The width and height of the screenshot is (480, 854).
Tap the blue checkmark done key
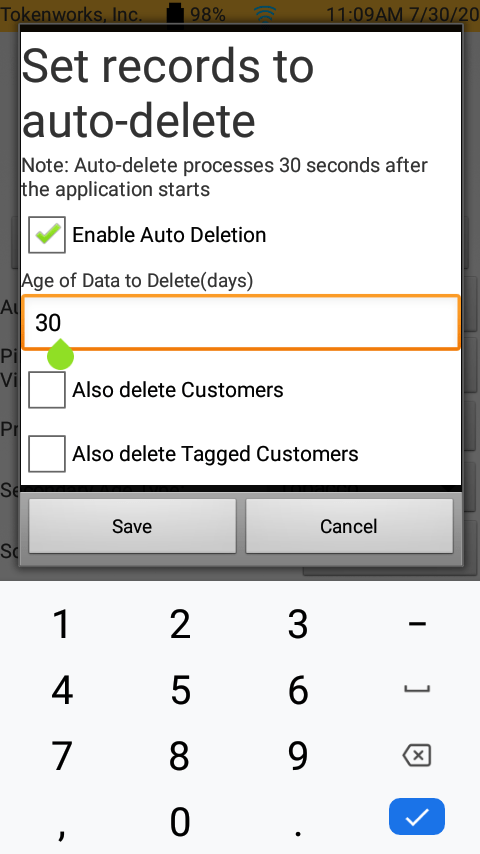pos(417,816)
